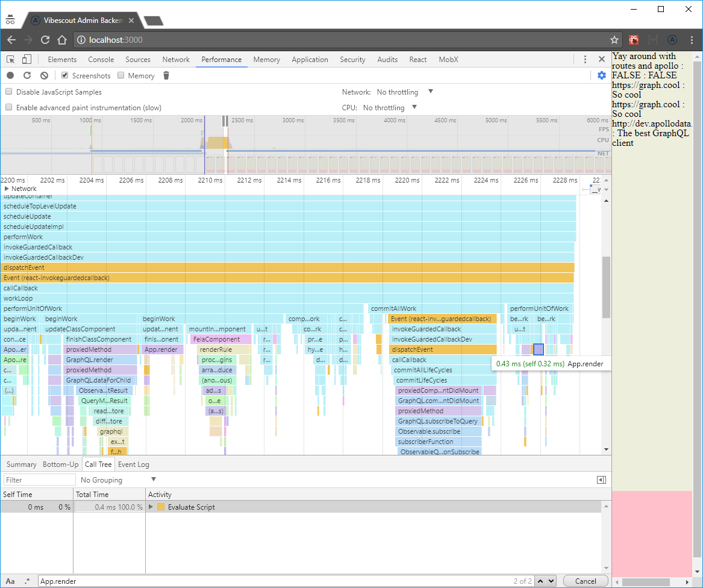Select the orange dispatchEvent top-level bar

(x=287, y=267)
